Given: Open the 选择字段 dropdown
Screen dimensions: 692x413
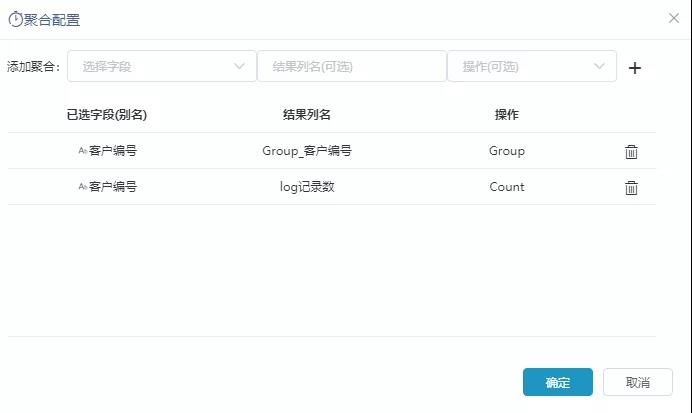Looking at the screenshot, I should [x=162, y=66].
